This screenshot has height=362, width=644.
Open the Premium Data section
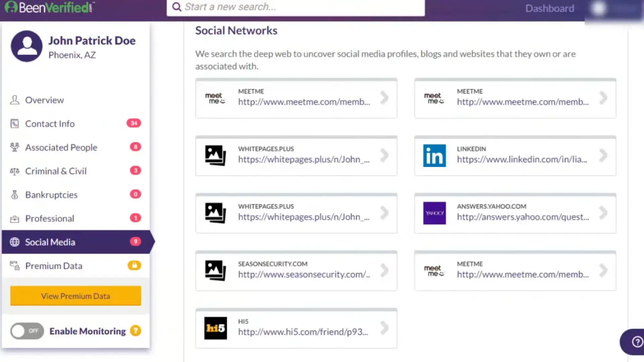pos(75,266)
